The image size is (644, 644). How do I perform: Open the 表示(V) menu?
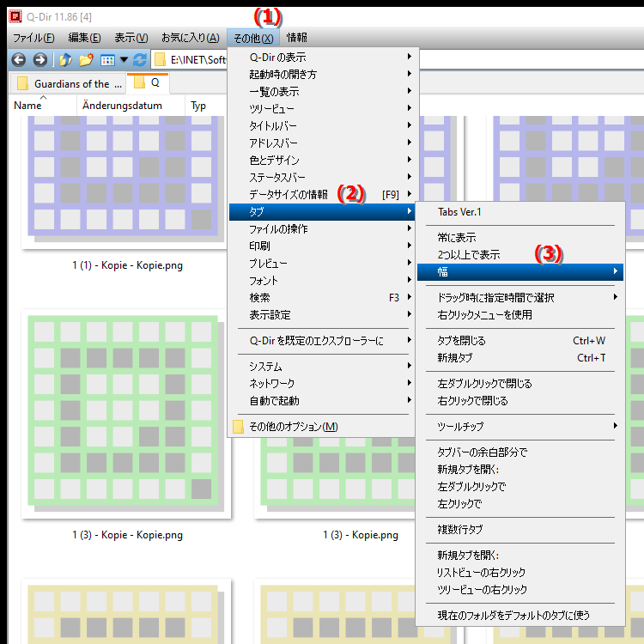pos(131,38)
